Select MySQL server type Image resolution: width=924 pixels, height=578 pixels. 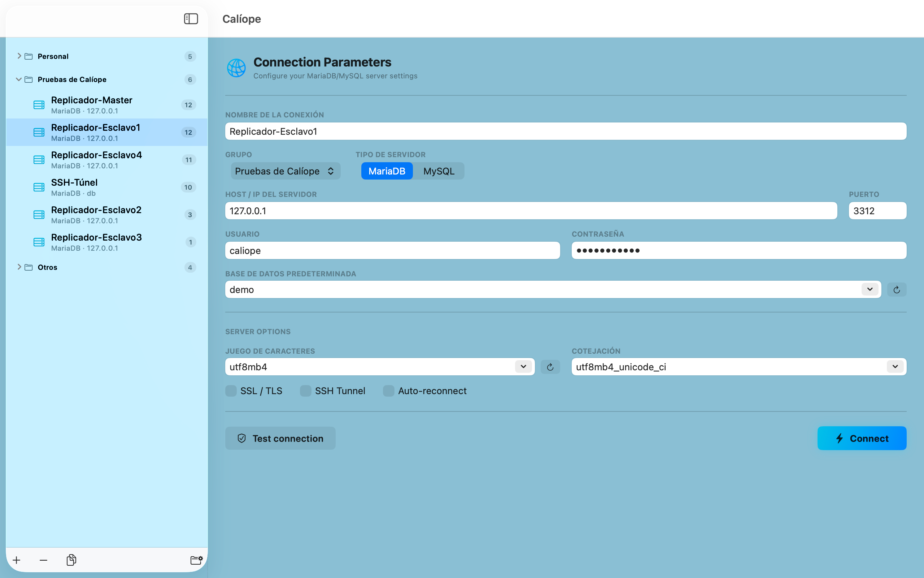coord(439,171)
